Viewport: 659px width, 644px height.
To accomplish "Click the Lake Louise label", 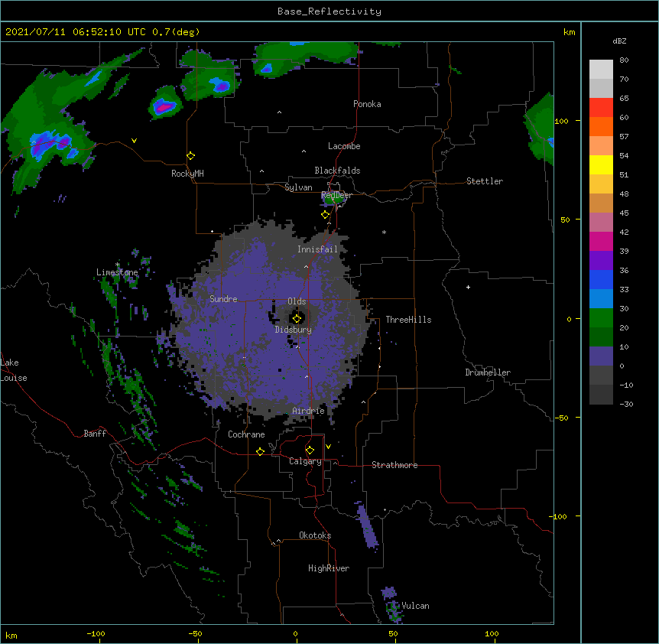I will 14,370.
